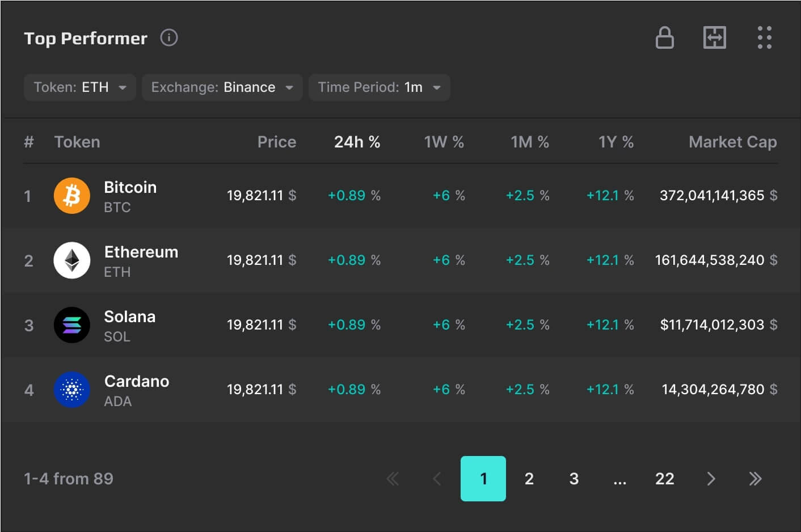The height and width of the screenshot is (532, 801).
Task: Click the Ethereum logo icon
Action: click(x=72, y=261)
